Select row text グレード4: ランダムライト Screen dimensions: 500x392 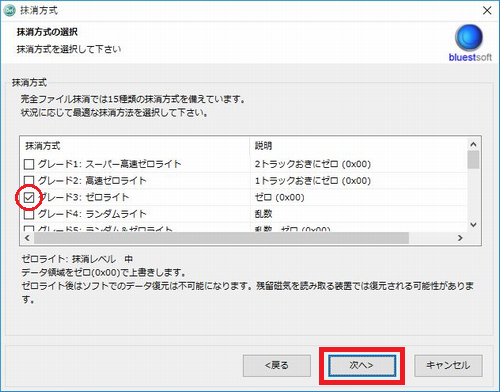pyautogui.click(x=92, y=214)
